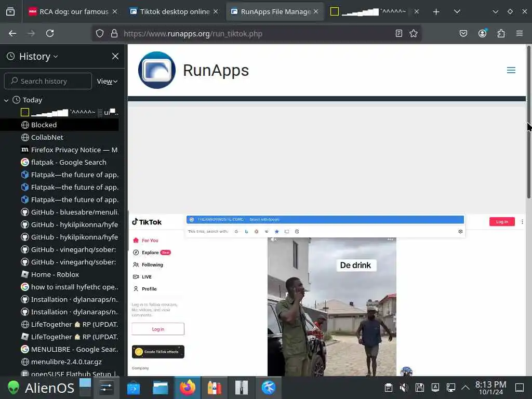Toggle reader view in the address bar
The image size is (532, 399).
(399, 33)
